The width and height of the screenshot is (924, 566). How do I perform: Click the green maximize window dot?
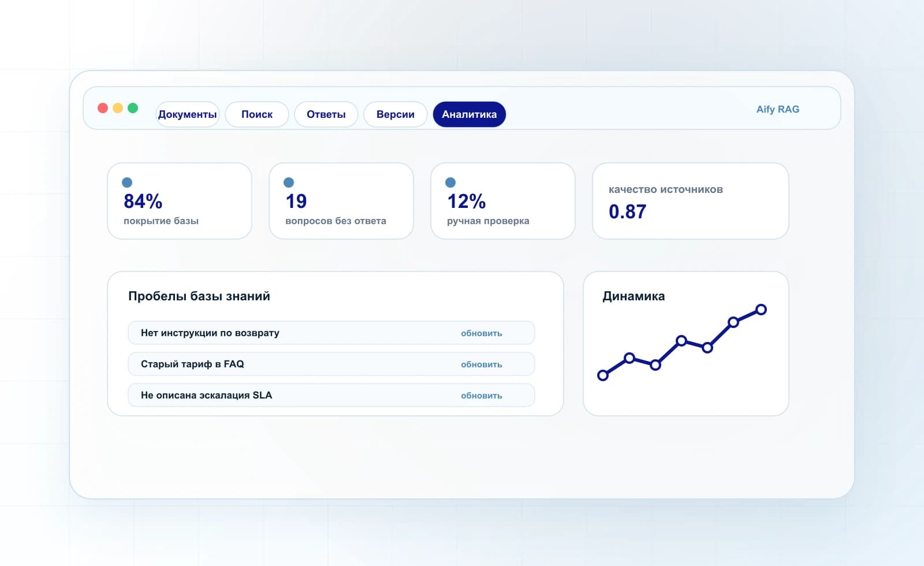coord(133,108)
